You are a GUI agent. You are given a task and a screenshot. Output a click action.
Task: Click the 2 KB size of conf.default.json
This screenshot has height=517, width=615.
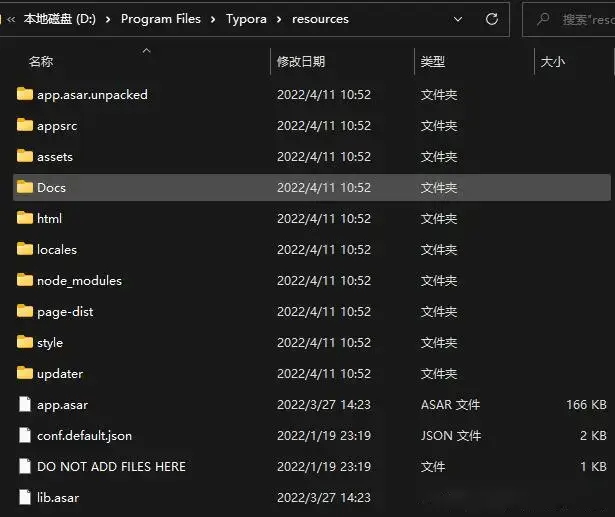tap(593, 435)
